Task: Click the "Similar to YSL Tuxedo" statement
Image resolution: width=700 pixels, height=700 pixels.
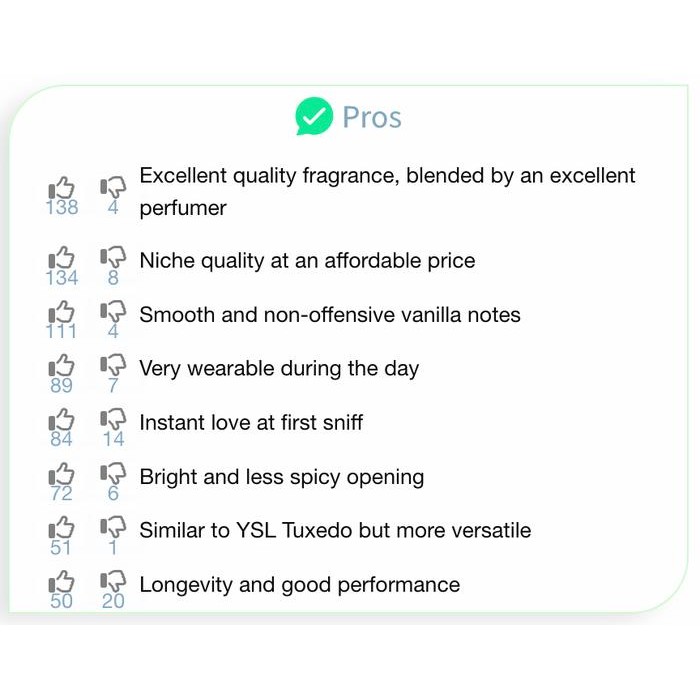Action: [x=335, y=531]
